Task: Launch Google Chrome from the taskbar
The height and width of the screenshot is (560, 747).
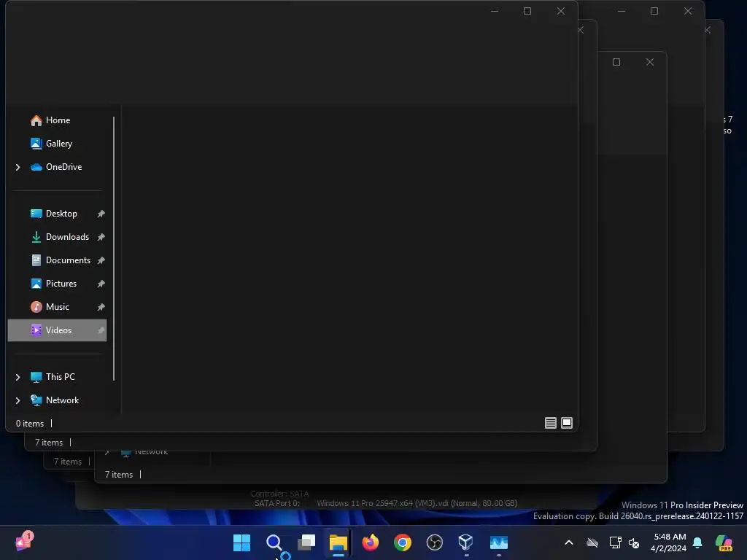Action: tap(403, 542)
